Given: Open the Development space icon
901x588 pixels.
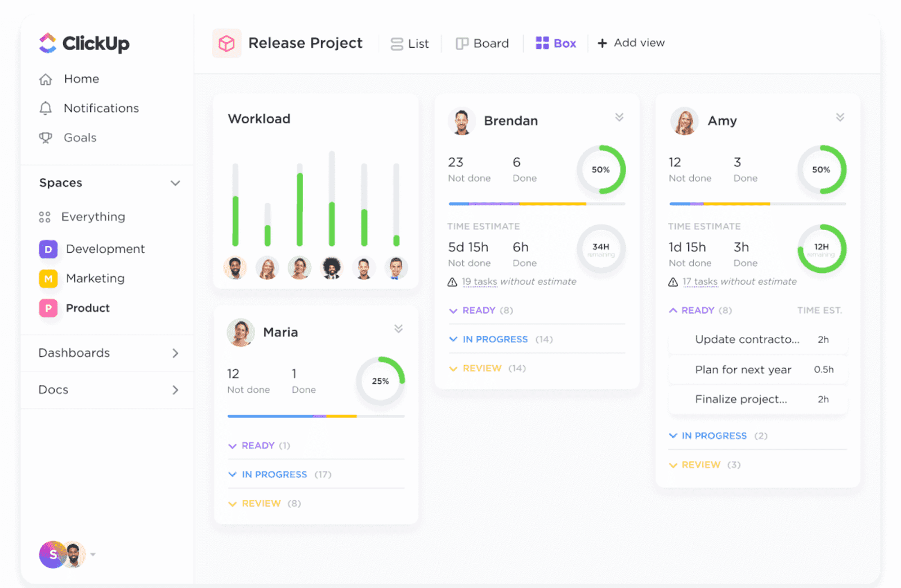Looking at the screenshot, I should (48, 249).
